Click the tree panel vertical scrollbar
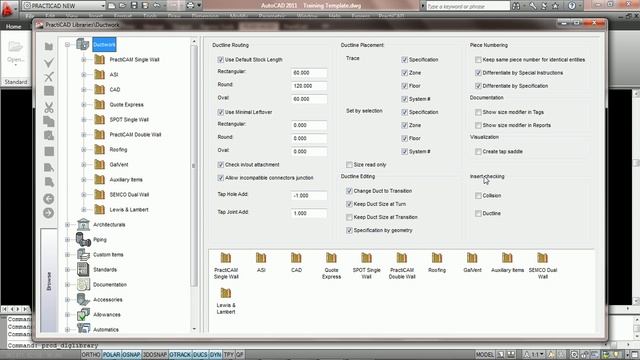This screenshot has width=640, height=360. (194, 165)
